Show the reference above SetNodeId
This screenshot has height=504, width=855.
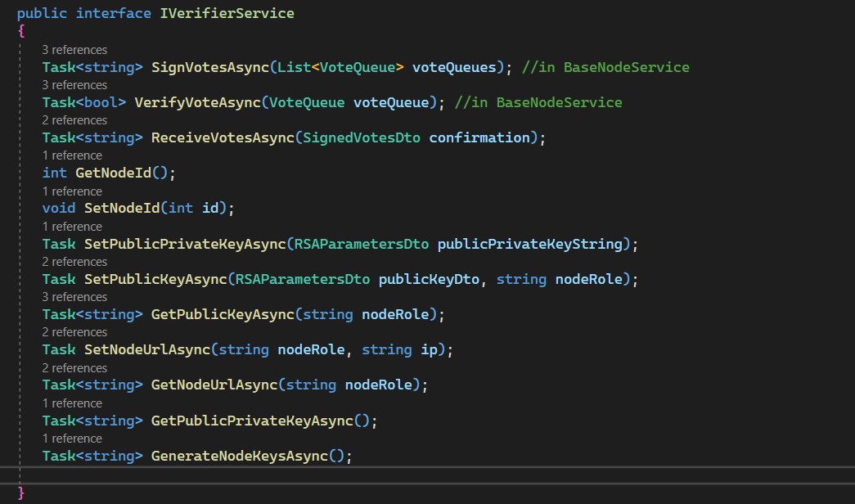(x=72, y=191)
